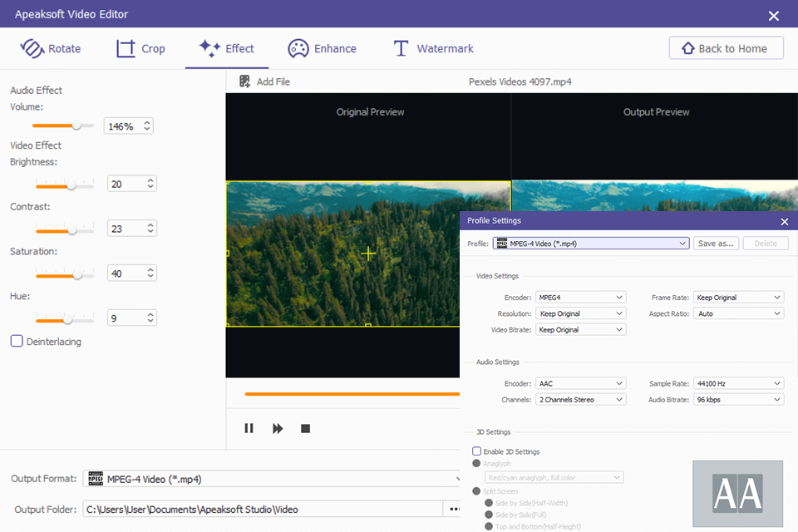Click the crop frame's bottom-center handle
Viewport: 798px width, 532px height.
368,325
